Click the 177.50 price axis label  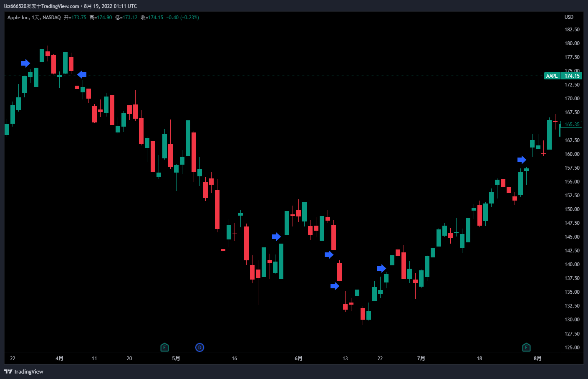tap(572, 57)
